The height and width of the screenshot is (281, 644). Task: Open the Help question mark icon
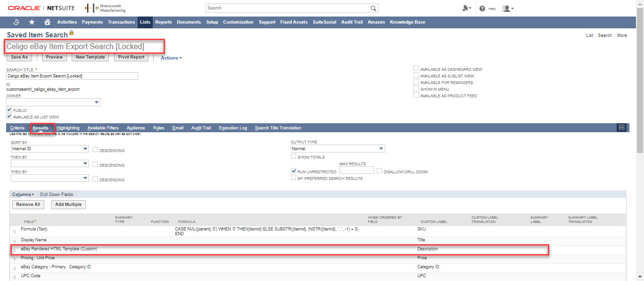(x=482, y=9)
